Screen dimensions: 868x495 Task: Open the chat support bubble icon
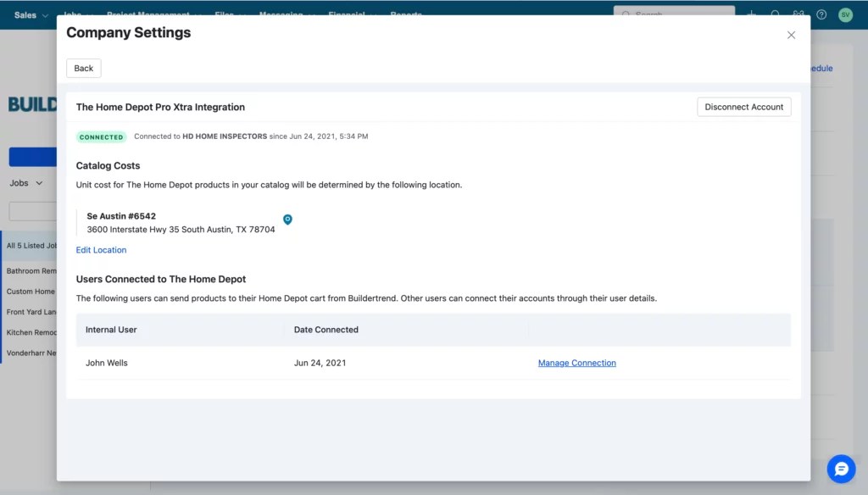point(841,469)
